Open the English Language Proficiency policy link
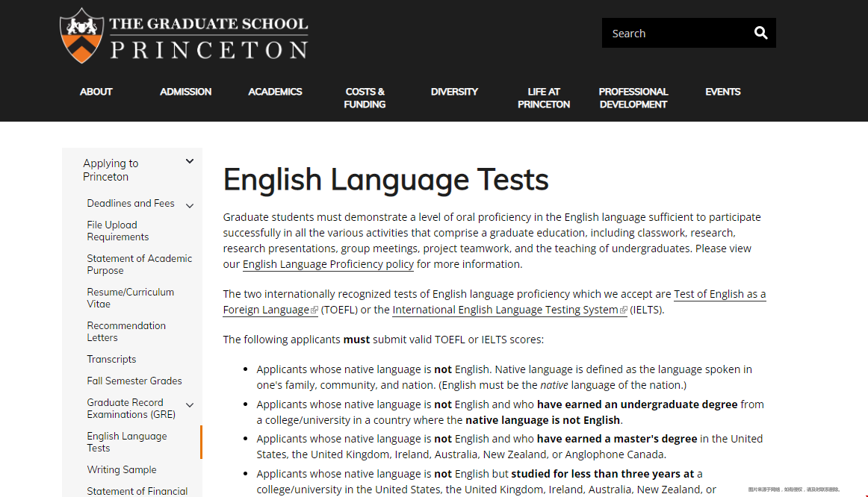868x497 pixels. (328, 264)
